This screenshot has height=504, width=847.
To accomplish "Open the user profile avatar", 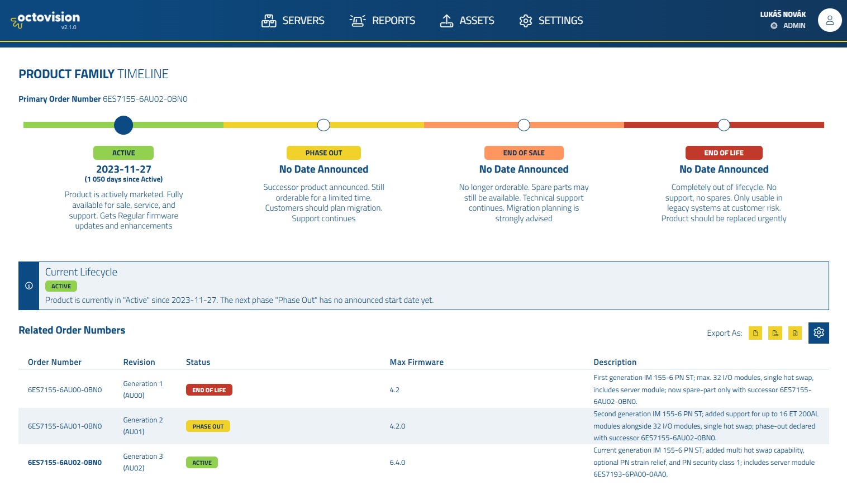I will pos(830,20).
